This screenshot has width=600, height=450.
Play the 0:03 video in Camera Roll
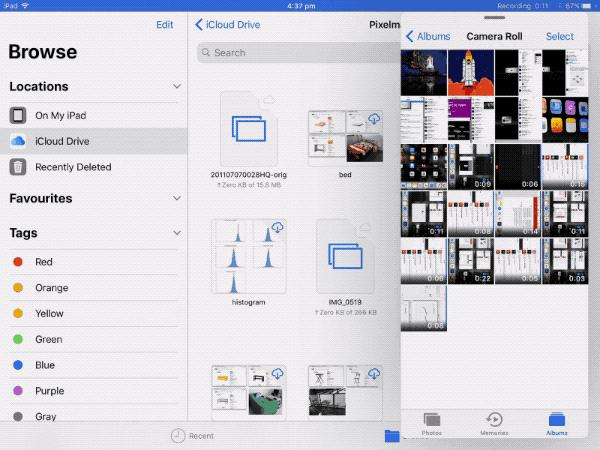tap(565, 261)
